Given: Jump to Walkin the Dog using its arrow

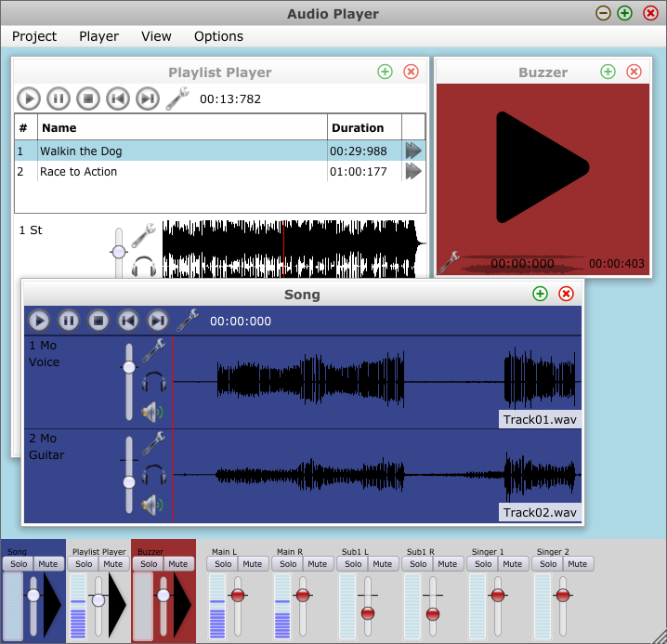Looking at the screenshot, I should point(413,151).
